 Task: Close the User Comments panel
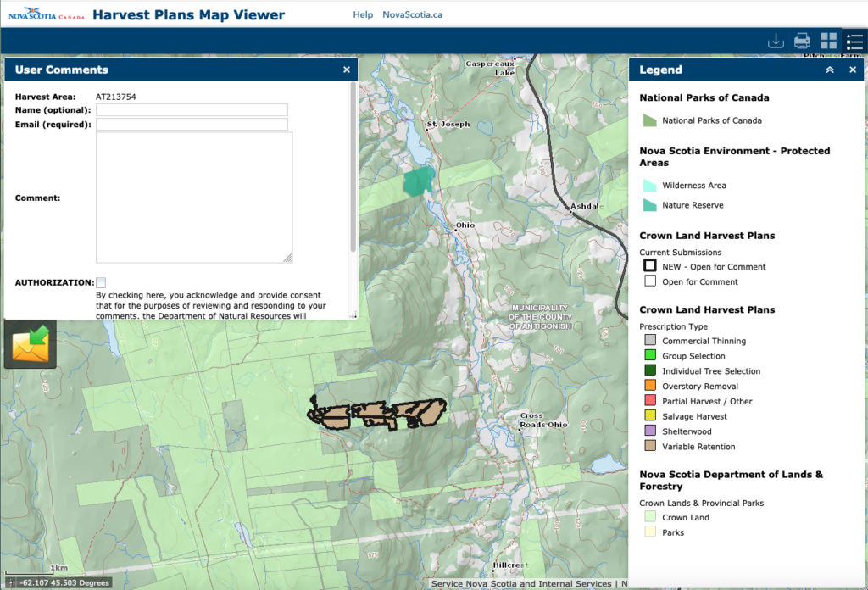pos(347,70)
